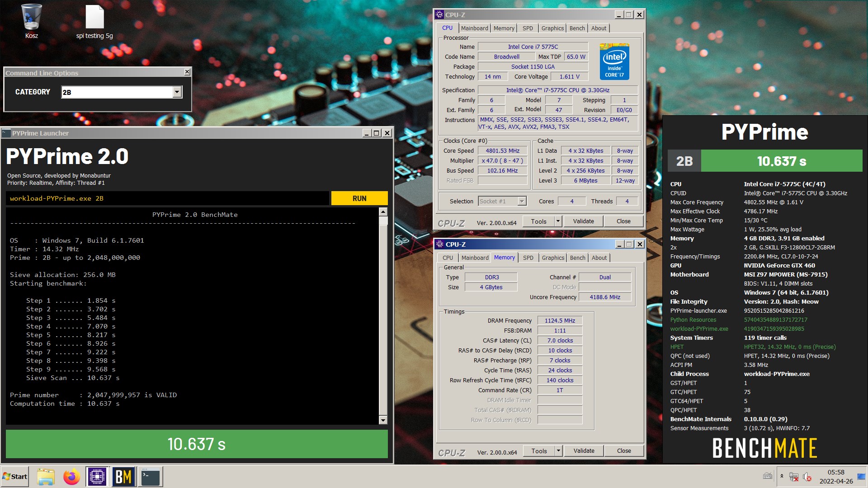This screenshot has width=868, height=488.
Task: Open the Kosz recycle bin desktop icon
Action: pyautogui.click(x=31, y=21)
